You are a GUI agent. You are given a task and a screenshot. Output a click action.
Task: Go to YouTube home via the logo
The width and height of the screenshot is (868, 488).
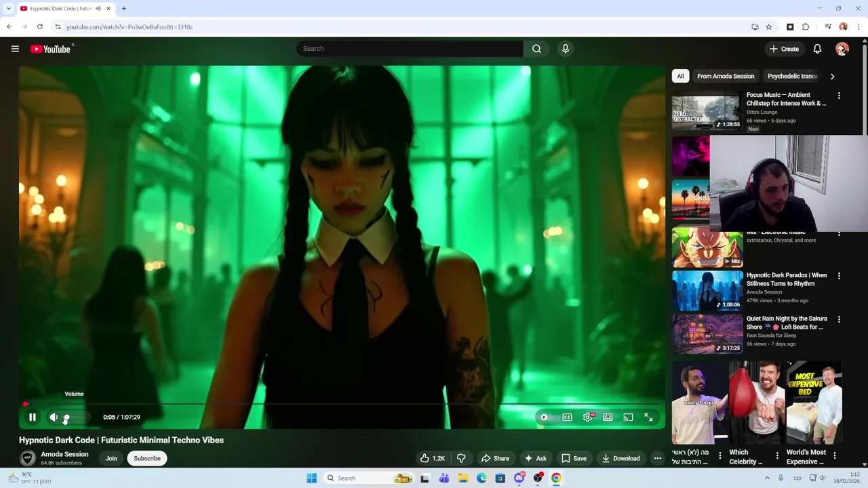(50, 49)
